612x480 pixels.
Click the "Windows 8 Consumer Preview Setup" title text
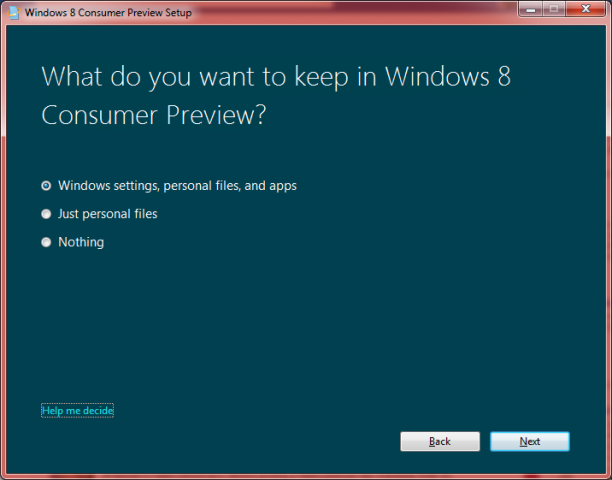[108, 12]
